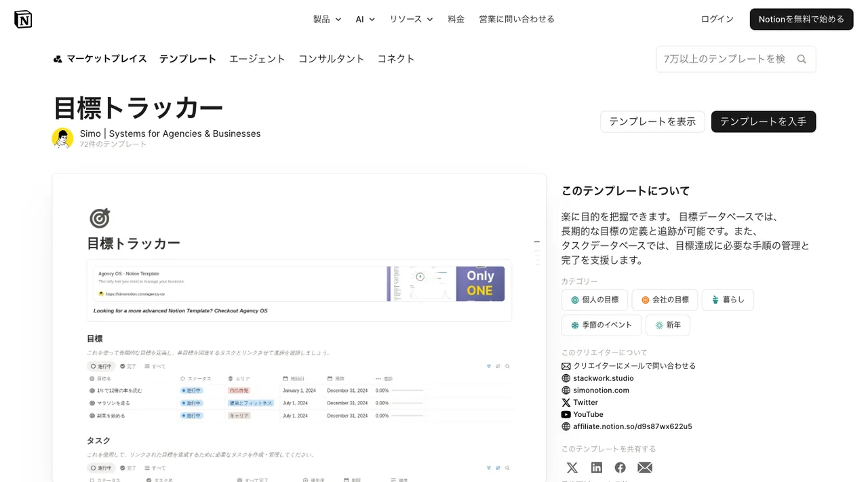
Task: Click the テンプレートを入手 button
Action: 763,121
